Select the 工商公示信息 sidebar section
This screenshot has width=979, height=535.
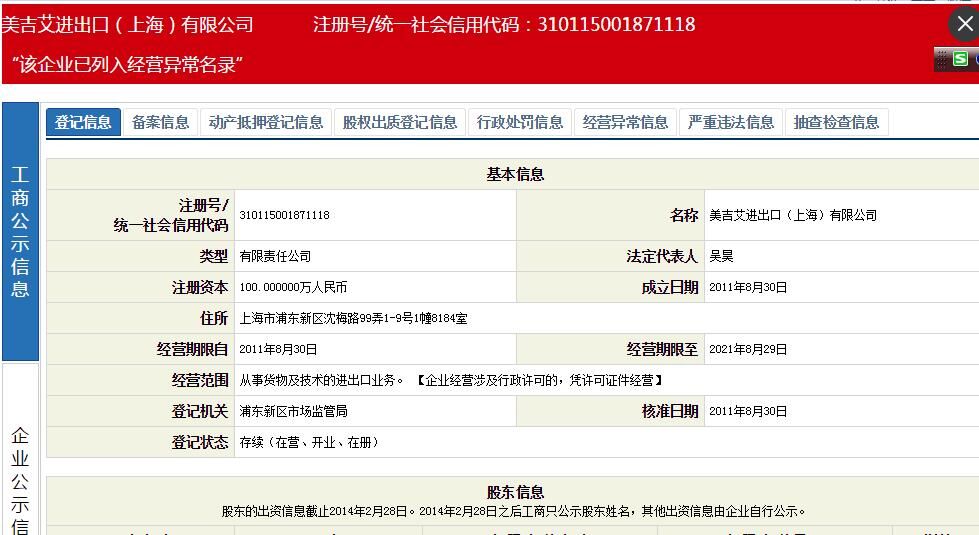click(x=20, y=232)
